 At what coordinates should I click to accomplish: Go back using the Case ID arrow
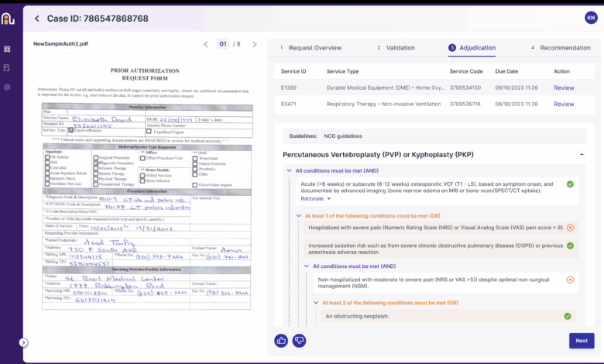[36, 18]
